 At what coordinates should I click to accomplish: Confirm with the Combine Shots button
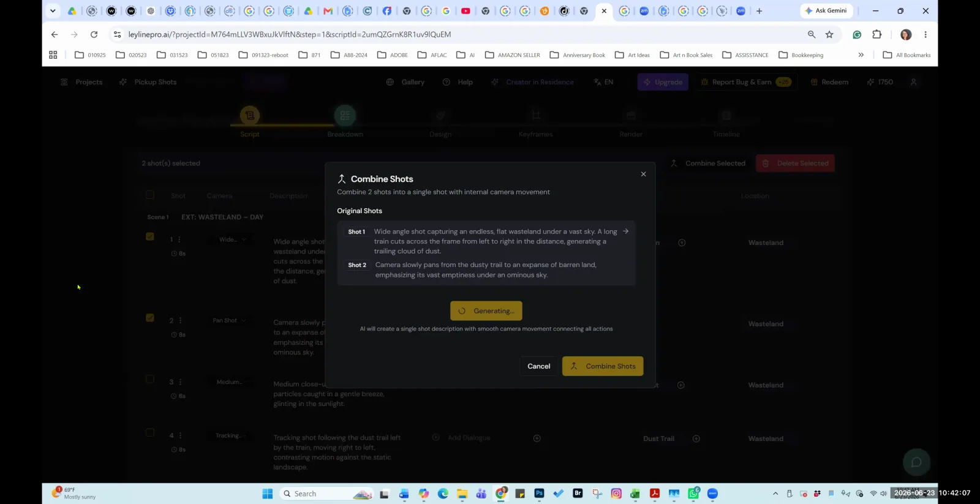tap(603, 366)
